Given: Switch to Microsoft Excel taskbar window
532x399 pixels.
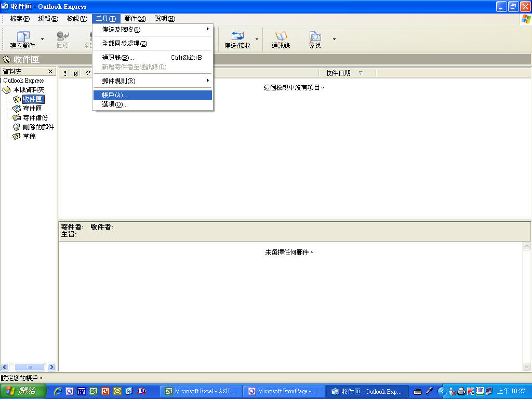Looking at the screenshot, I should point(201,391).
